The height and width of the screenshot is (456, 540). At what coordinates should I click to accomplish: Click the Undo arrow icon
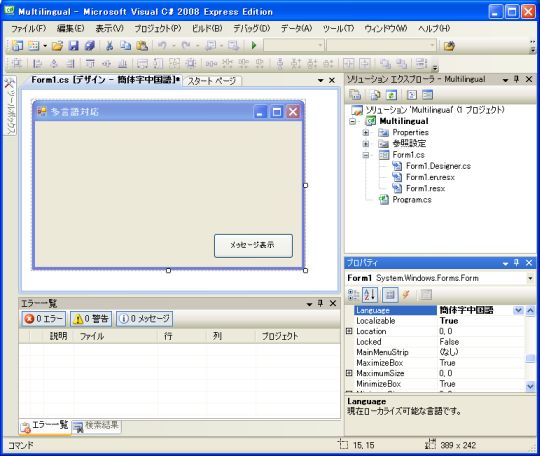pyautogui.click(x=162, y=45)
